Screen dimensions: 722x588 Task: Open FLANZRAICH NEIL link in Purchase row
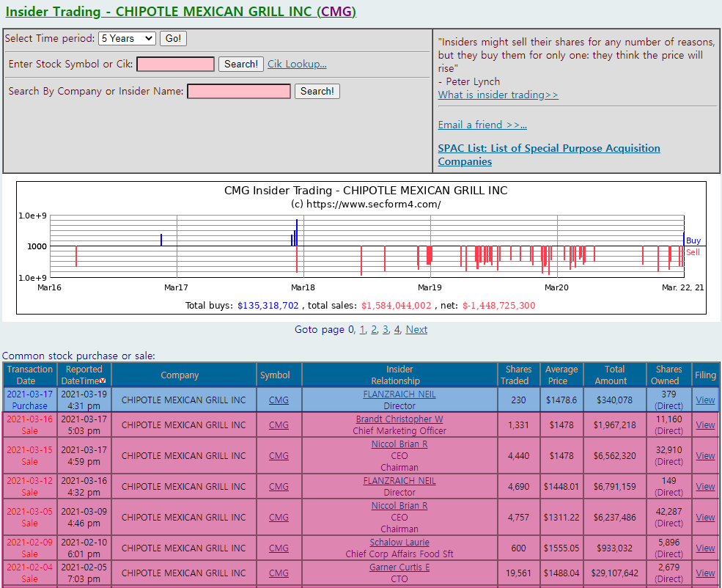[399, 394]
